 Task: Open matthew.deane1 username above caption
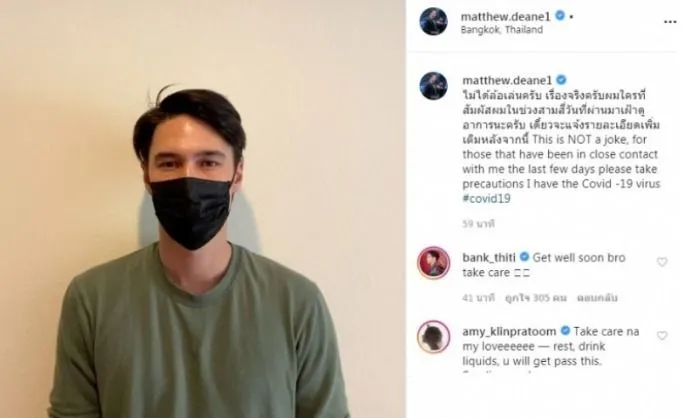coord(507,81)
